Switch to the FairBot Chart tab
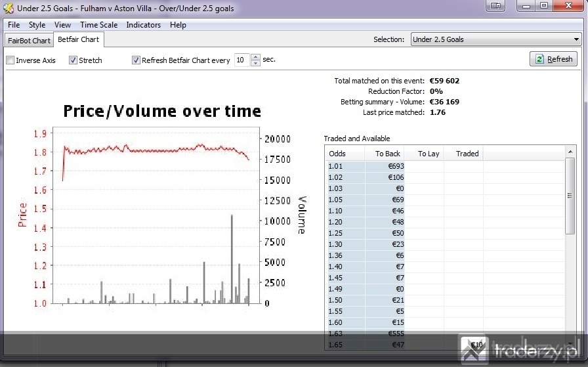588x367 pixels. [29, 41]
